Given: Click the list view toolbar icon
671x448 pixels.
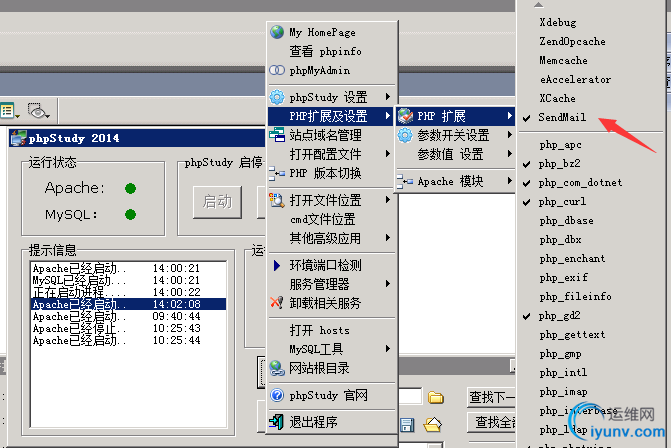Looking at the screenshot, I should [8, 111].
